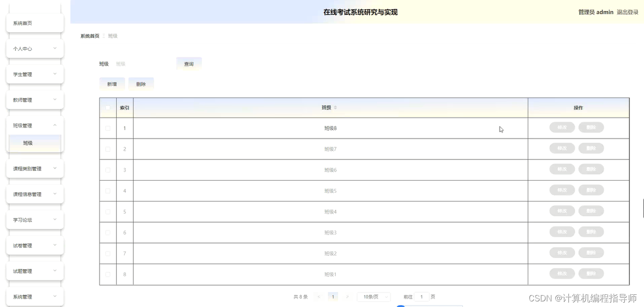Image resolution: width=644 pixels, height=307 pixels.
Task: Click the 系统首页 breadcrumb link
Action: (89, 35)
